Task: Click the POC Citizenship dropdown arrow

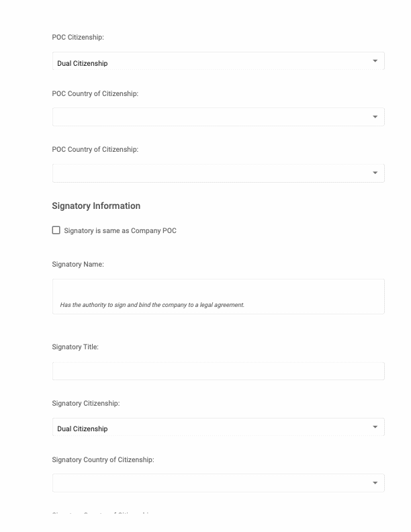Action: 375,61
